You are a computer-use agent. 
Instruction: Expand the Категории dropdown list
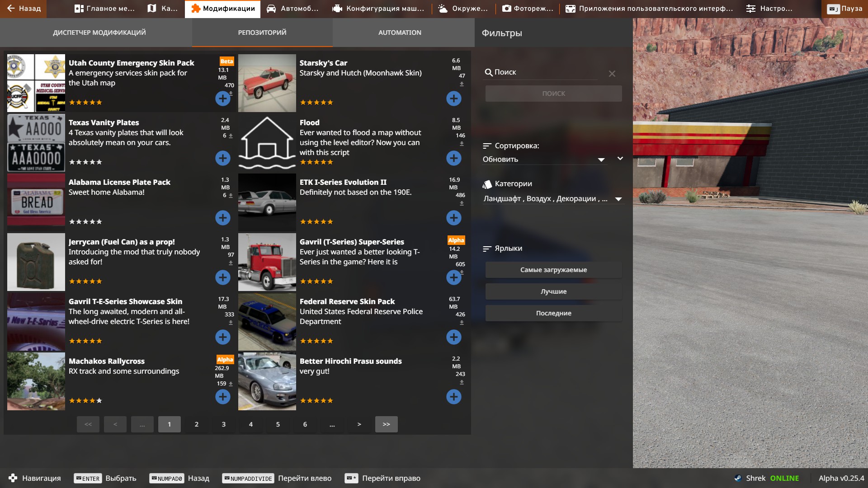click(x=618, y=199)
